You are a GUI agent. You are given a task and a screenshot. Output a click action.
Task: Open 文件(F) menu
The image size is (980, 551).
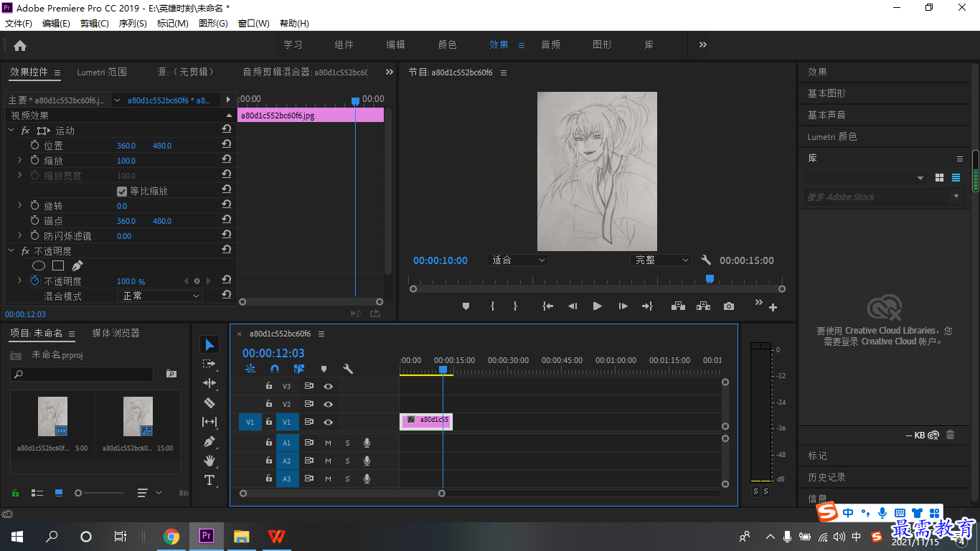[x=19, y=24]
